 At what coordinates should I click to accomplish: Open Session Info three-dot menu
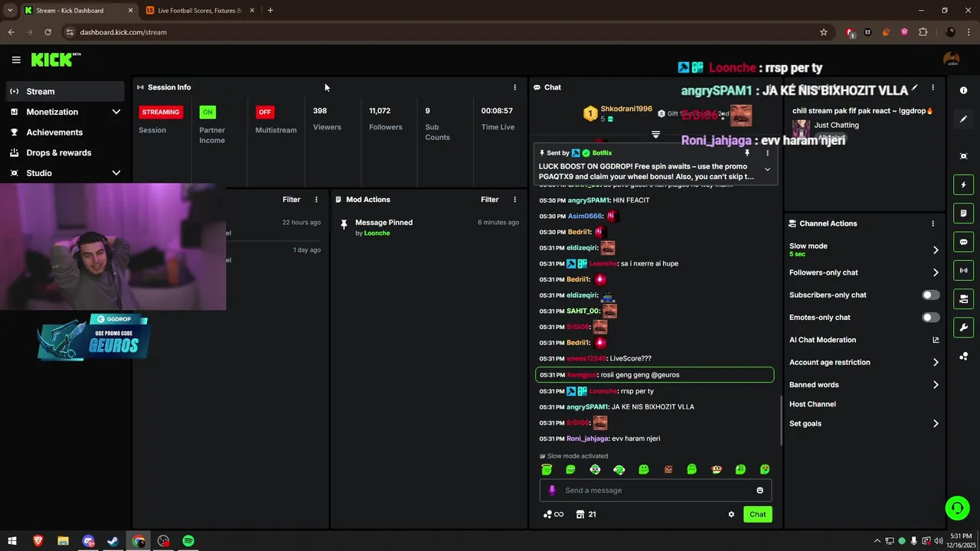point(514,87)
